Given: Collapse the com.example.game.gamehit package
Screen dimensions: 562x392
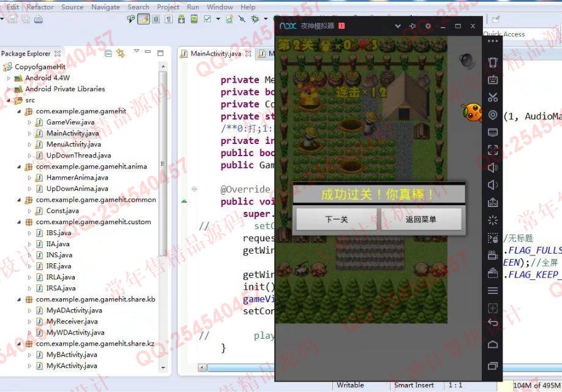Looking at the screenshot, I should (x=19, y=111).
